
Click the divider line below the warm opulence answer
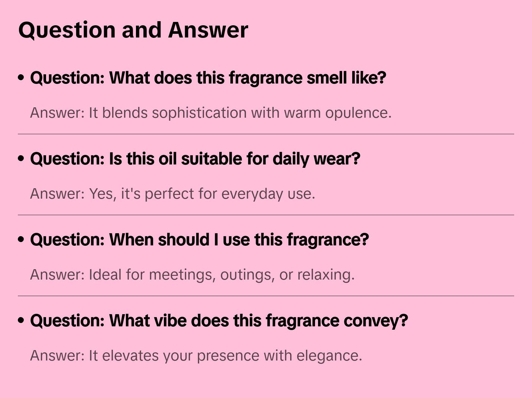(266, 134)
